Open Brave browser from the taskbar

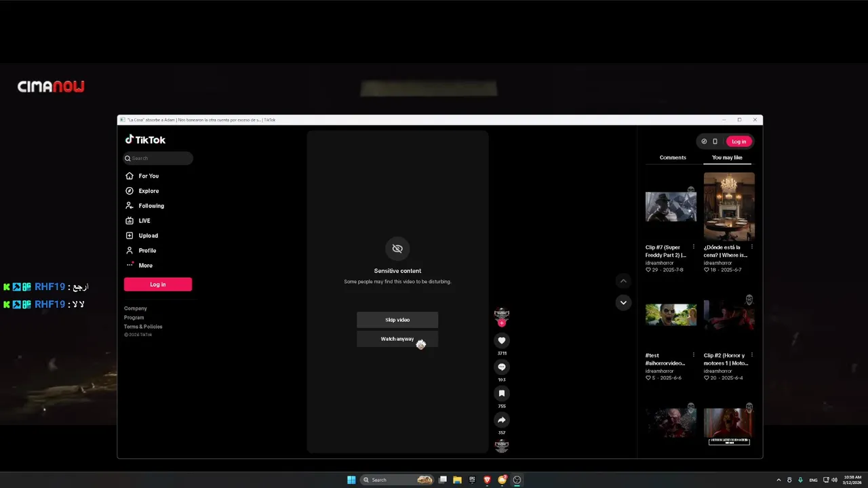487,480
